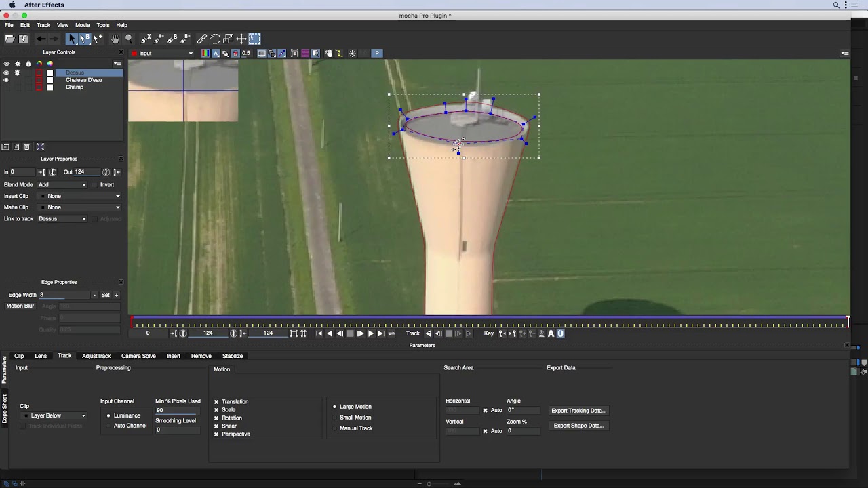Click the Export Shape Data button
Viewport: 868px width, 488px height.
coord(578,426)
